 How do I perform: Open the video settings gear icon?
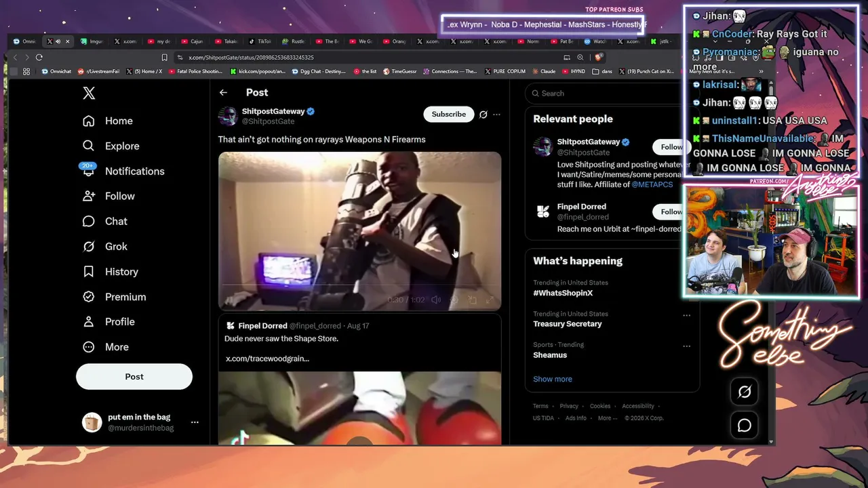[454, 300]
